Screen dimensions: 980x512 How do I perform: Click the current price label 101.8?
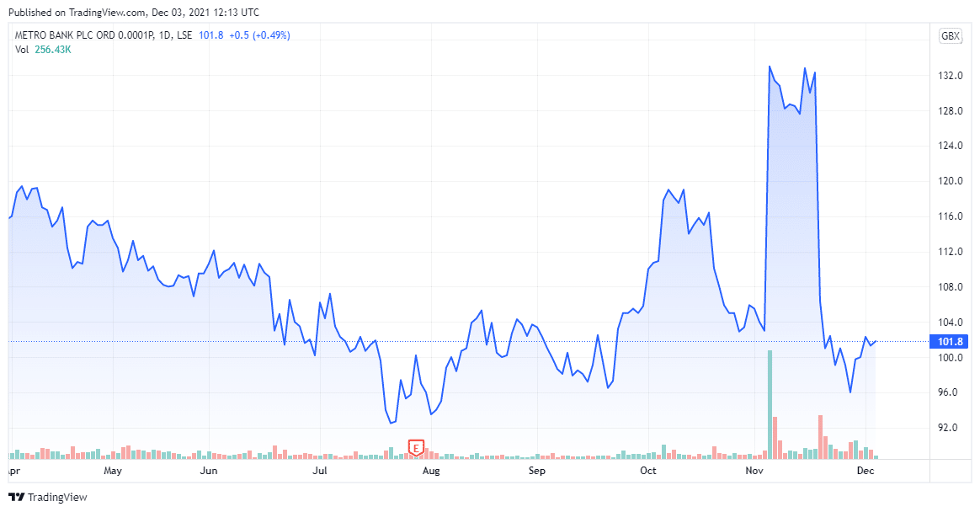[950, 341]
